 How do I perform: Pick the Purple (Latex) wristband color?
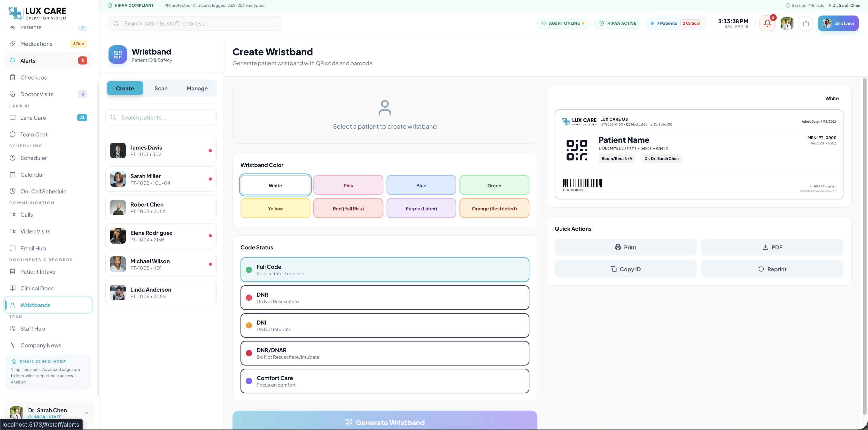[421, 208]
